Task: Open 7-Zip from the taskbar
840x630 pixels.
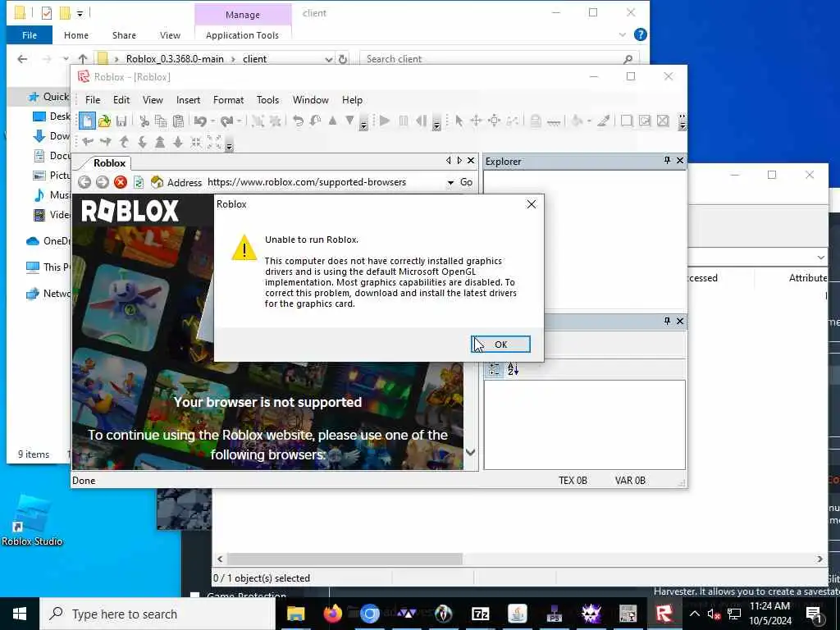Action: click(480, 614)
